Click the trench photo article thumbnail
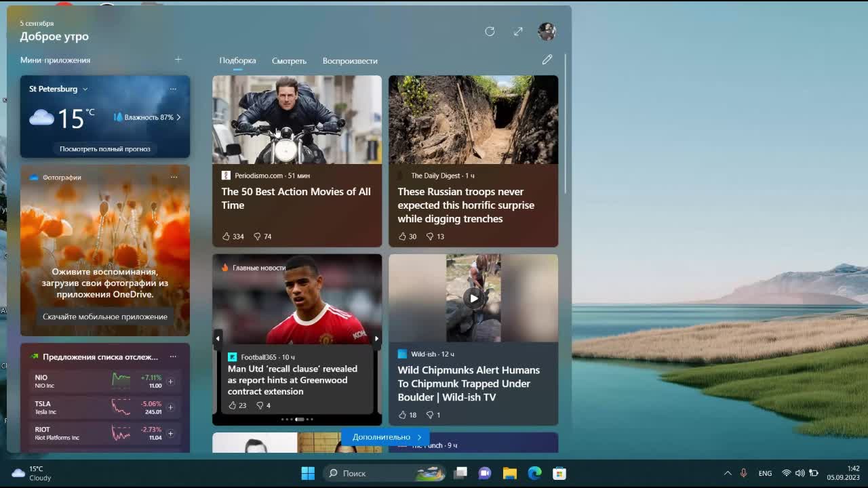Viewport: 868px width, 488px height. click(473, 119)
